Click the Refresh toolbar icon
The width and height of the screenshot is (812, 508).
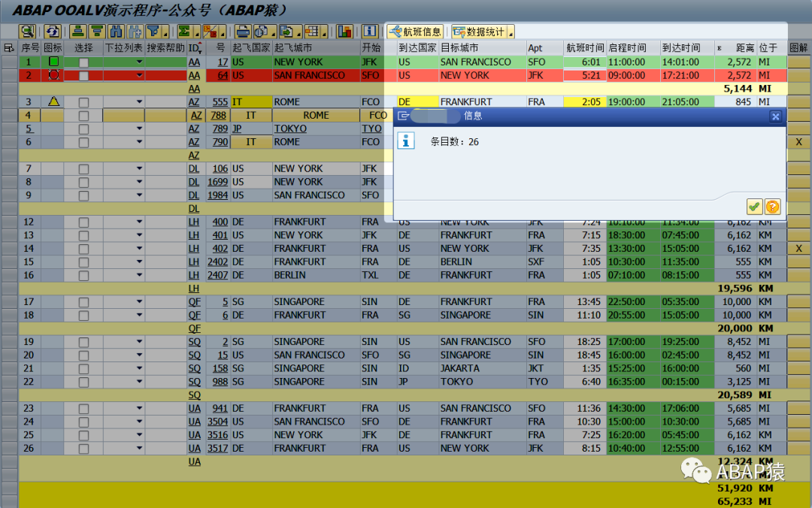(x=53, y=32)
